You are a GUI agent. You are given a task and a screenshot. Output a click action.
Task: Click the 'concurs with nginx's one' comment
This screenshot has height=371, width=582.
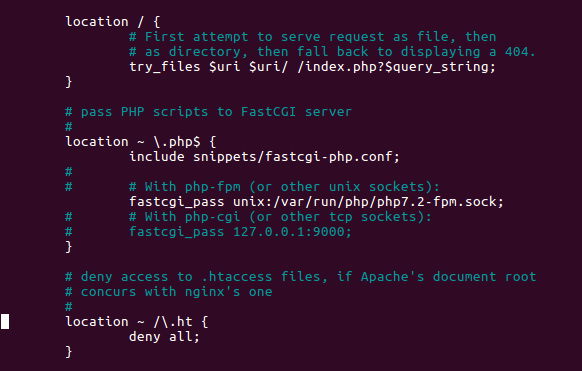169,292
